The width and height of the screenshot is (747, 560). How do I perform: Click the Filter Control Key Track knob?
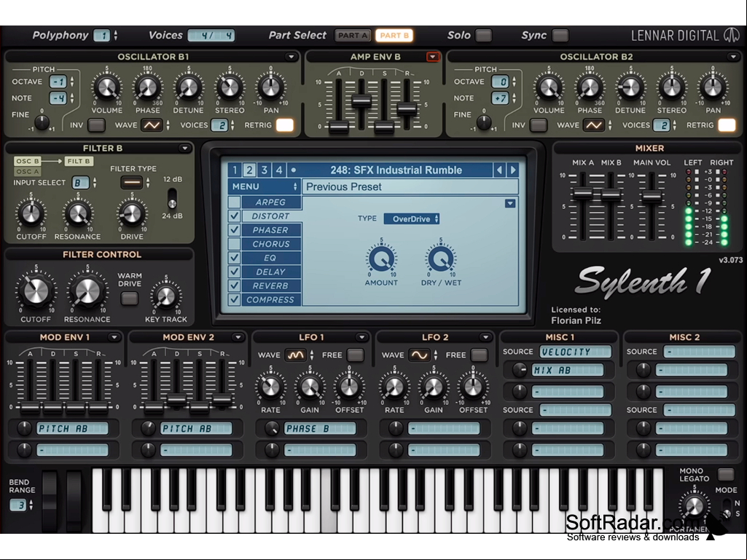165,296
